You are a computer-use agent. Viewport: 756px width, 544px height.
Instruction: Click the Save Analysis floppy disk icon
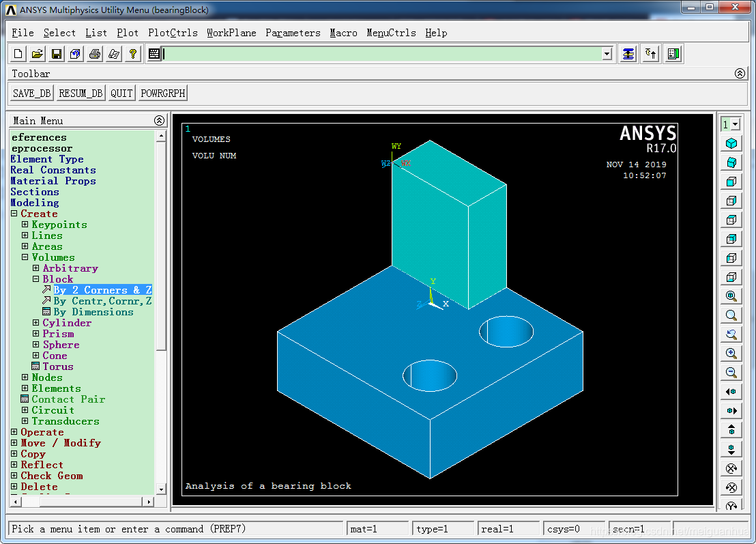tap(57, 54)
